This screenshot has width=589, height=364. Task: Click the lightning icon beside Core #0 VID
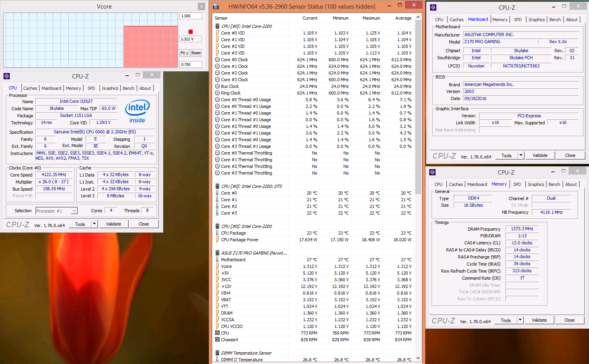[217, 33]
